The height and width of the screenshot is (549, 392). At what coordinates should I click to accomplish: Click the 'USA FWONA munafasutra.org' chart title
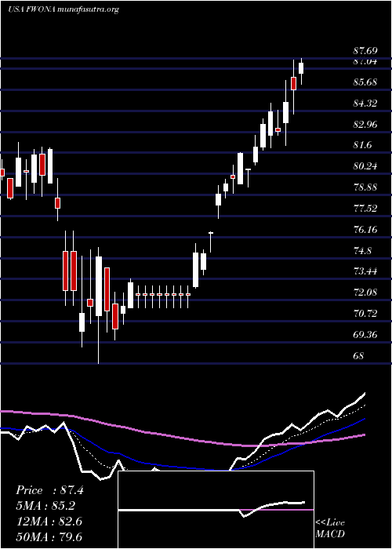coord(63,9)
